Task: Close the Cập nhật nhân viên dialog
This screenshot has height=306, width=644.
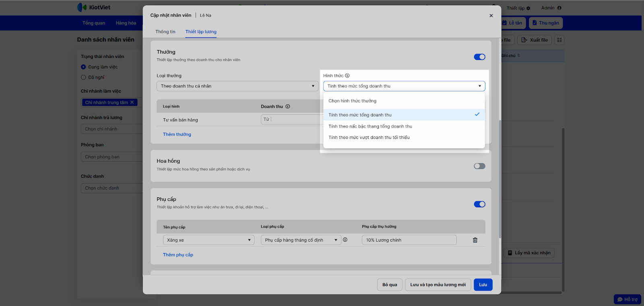Action: [x=491, y=16]
